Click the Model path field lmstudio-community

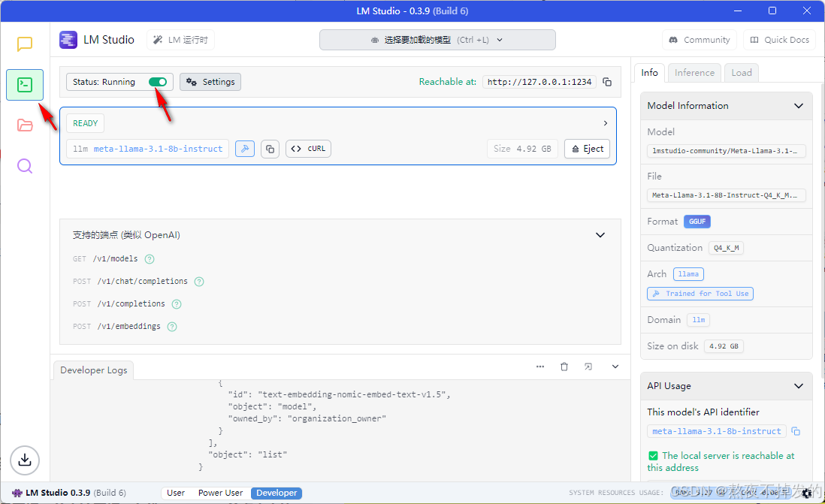726,151
